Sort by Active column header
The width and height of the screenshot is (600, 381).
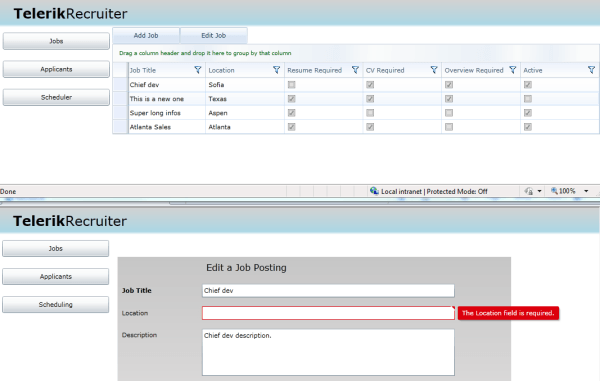[x=533, y=70]
